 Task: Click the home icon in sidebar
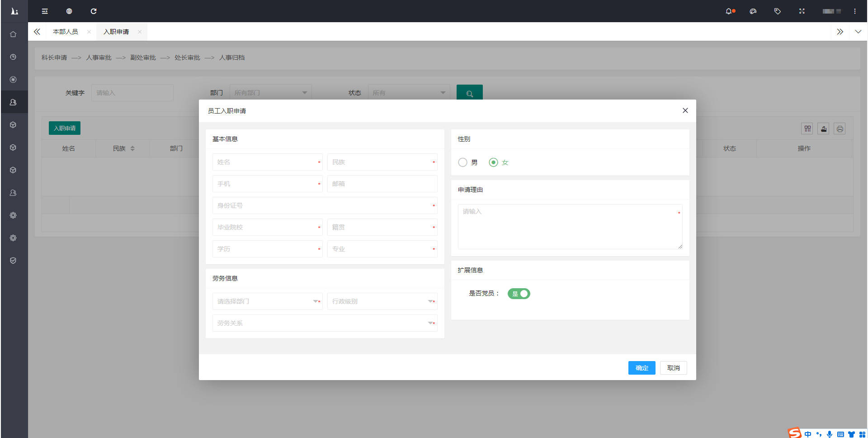pos(13,34)
